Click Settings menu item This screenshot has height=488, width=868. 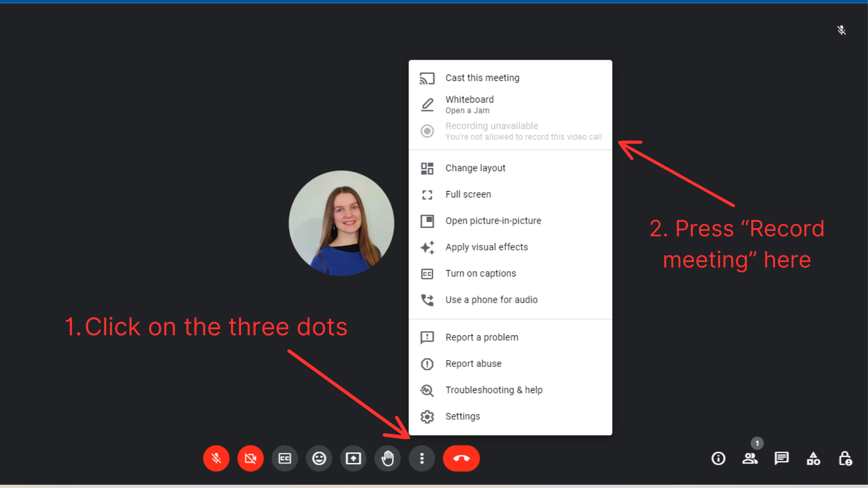(462, 416)
